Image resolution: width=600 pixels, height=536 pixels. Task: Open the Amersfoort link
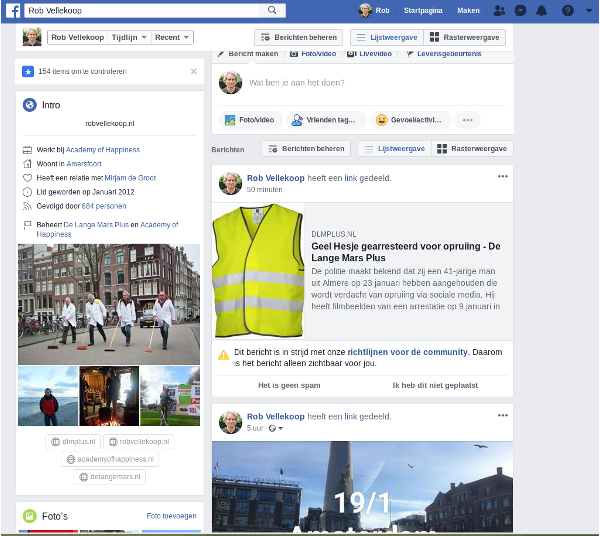[x=84, y=164]
